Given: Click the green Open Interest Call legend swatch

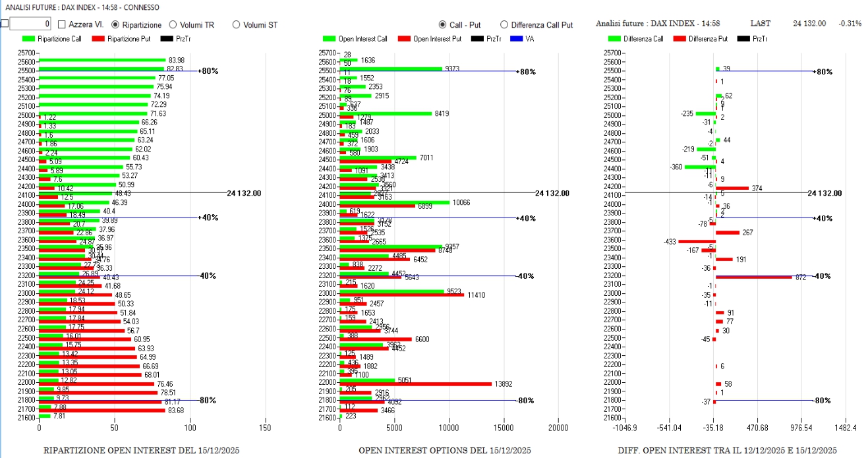Looking at the screenshot, I should [x=330, y=39].
